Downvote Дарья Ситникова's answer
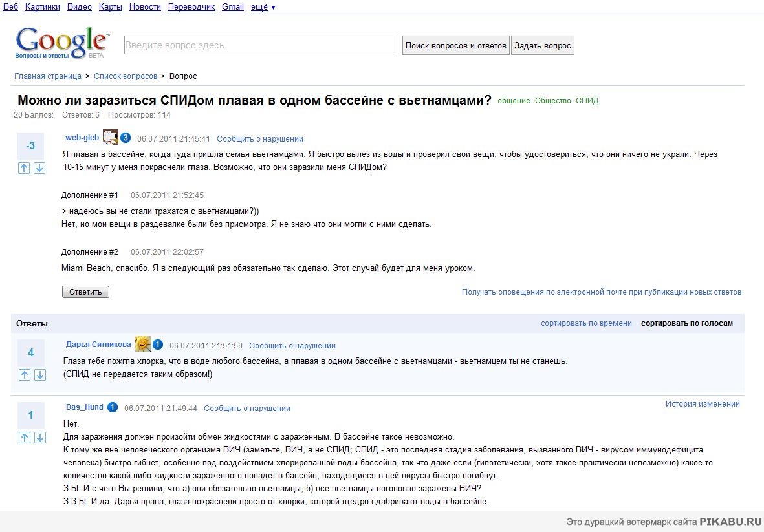This screenshot has height=532, width=764. pos(39,375)
